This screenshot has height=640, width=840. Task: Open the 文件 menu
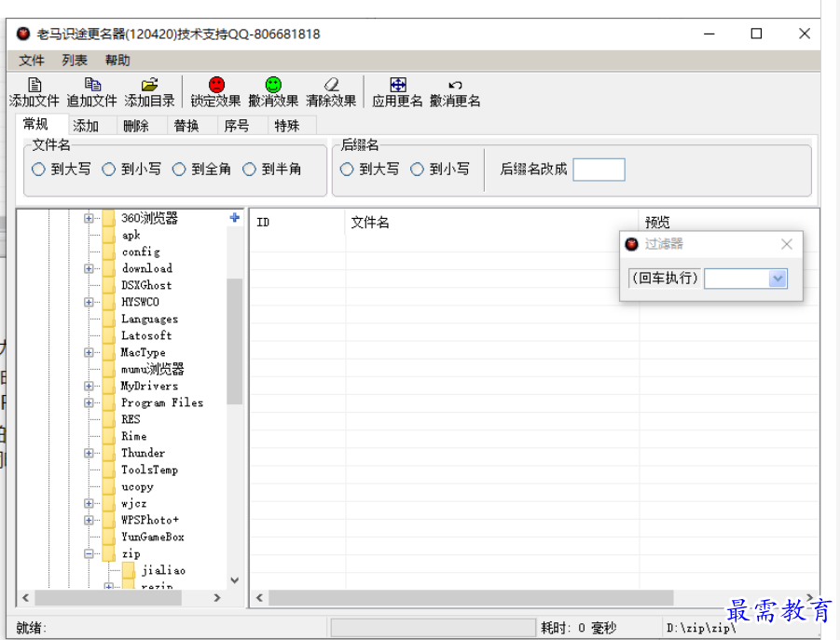click(x=32, y=61)
